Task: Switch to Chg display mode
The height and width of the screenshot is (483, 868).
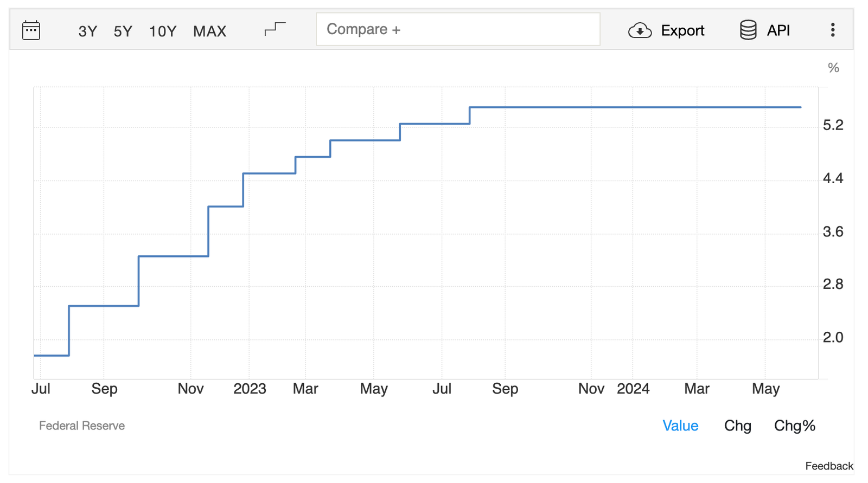Action: pyautogui.click(x=737, y=426)
